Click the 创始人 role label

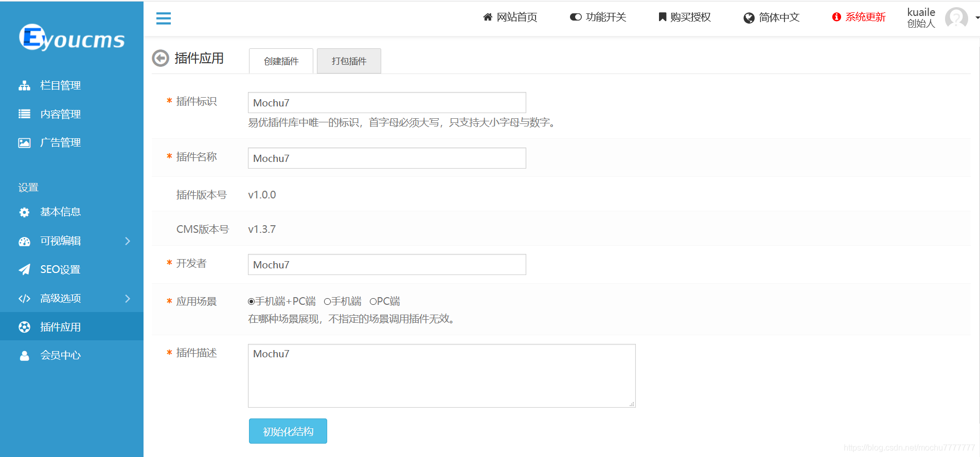pyautogui.click(x=921, y=24)
